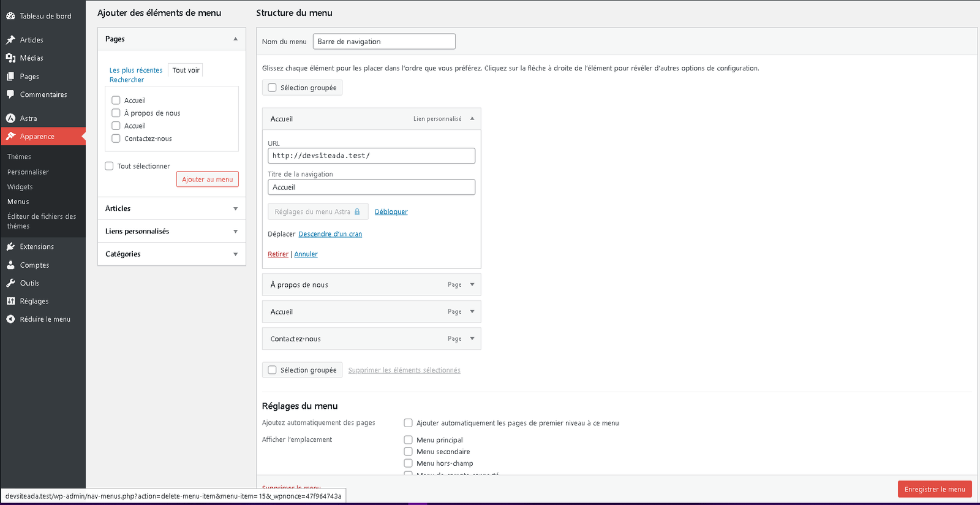The image size is (980, 505).
Task: Open Médias via its sidebar icon
Action: (10, 58)
